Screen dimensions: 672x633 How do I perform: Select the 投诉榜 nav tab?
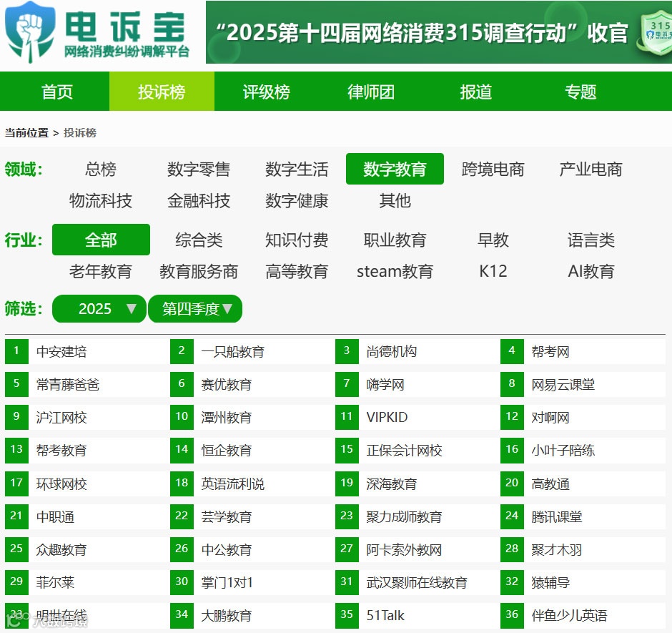click(162, 92)
